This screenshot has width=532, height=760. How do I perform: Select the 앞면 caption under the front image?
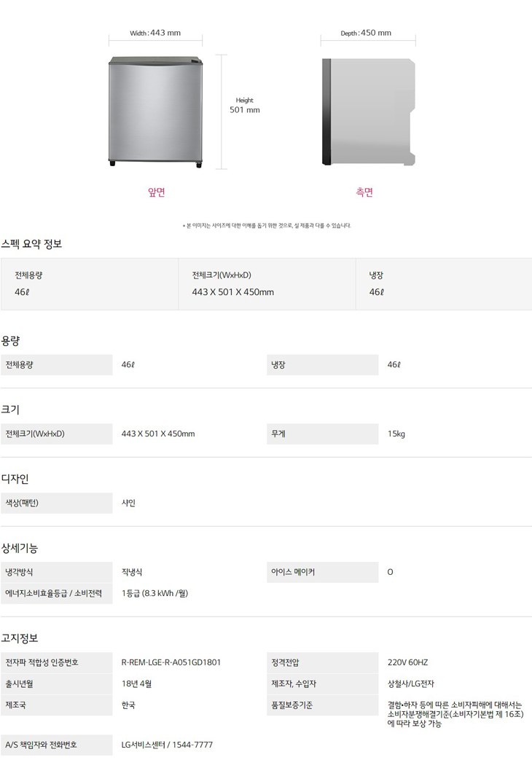(x=157, y=192)
